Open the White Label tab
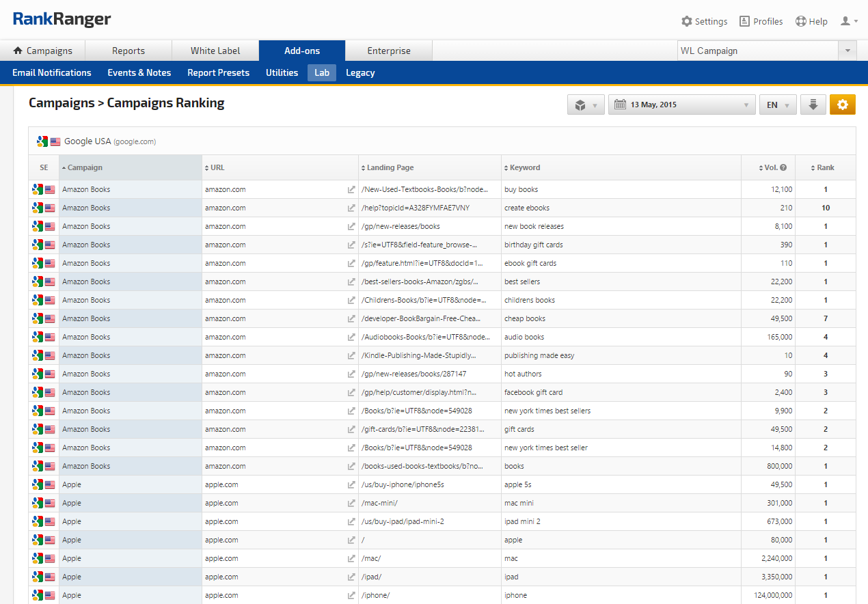 pos(215,51)
